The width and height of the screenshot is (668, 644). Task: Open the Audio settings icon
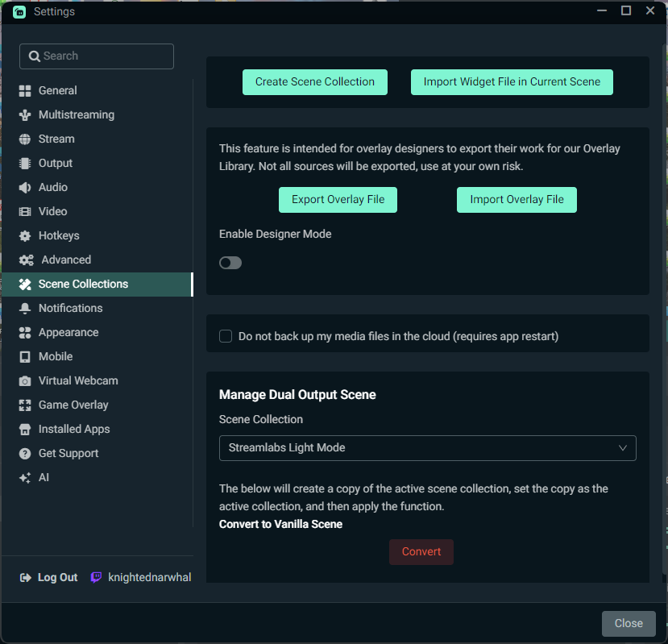[x=26, y=187]
